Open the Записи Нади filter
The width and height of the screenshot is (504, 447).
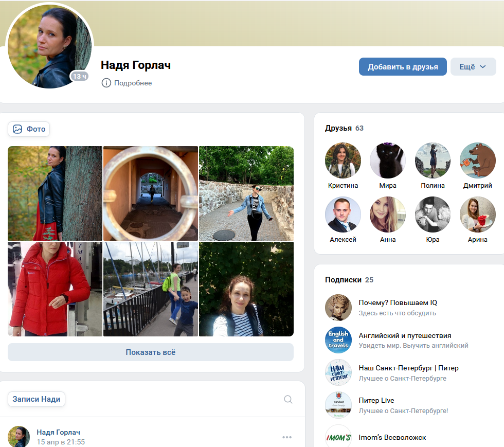pyautogui.click(x=37, y=399)
